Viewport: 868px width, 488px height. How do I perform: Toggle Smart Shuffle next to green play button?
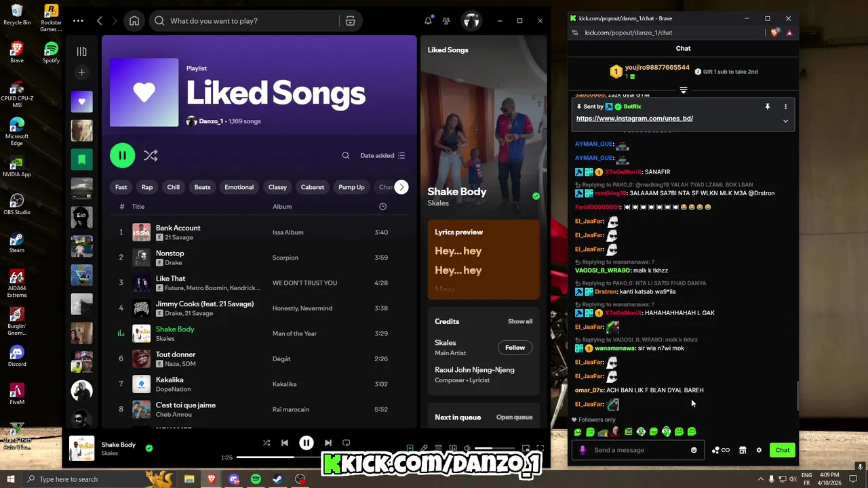tap(151, 156)
